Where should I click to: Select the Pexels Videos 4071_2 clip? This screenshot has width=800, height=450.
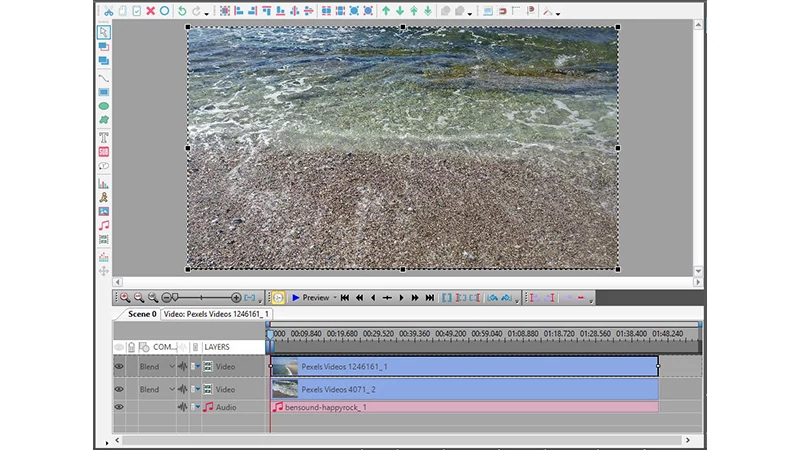[465, 389]
